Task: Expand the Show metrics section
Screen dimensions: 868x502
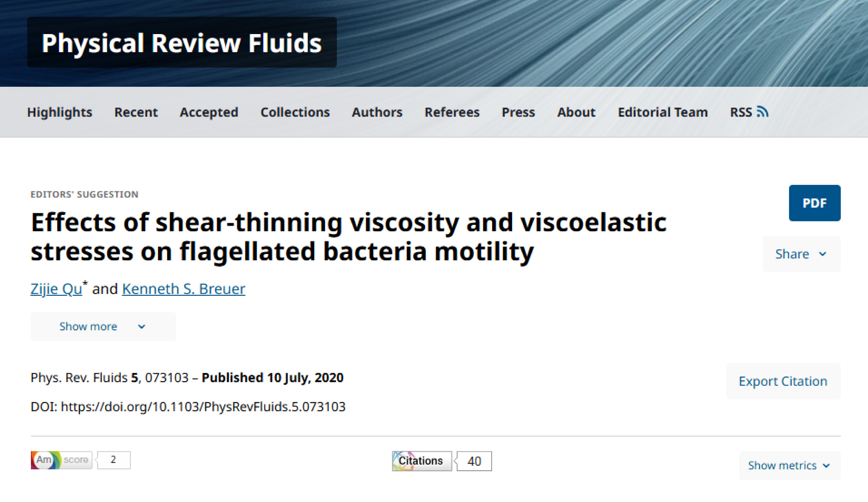Action: pyautogui.click(x=789, y=465)
